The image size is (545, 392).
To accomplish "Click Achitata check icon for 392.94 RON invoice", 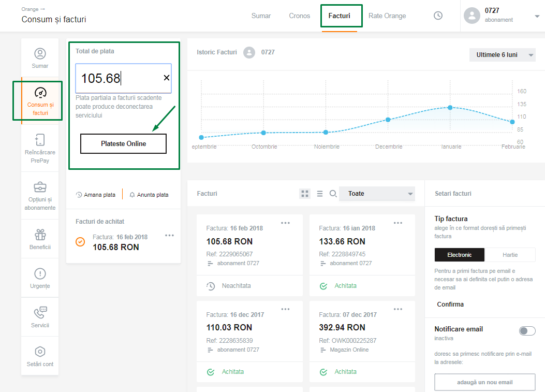I will point(323,372).
